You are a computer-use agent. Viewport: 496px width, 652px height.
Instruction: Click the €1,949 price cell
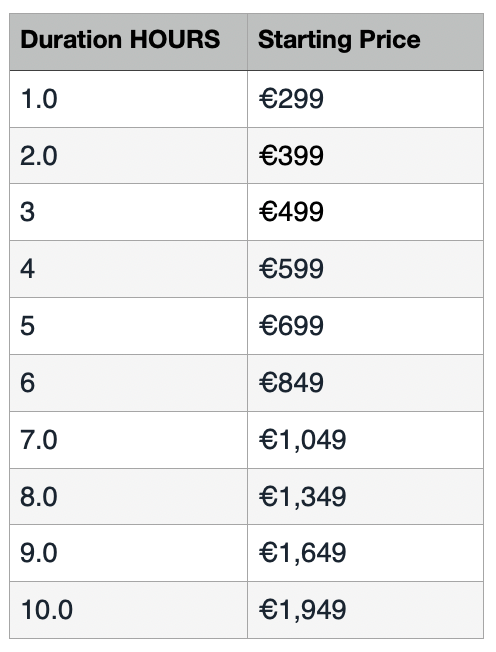(x=365, y=610)
